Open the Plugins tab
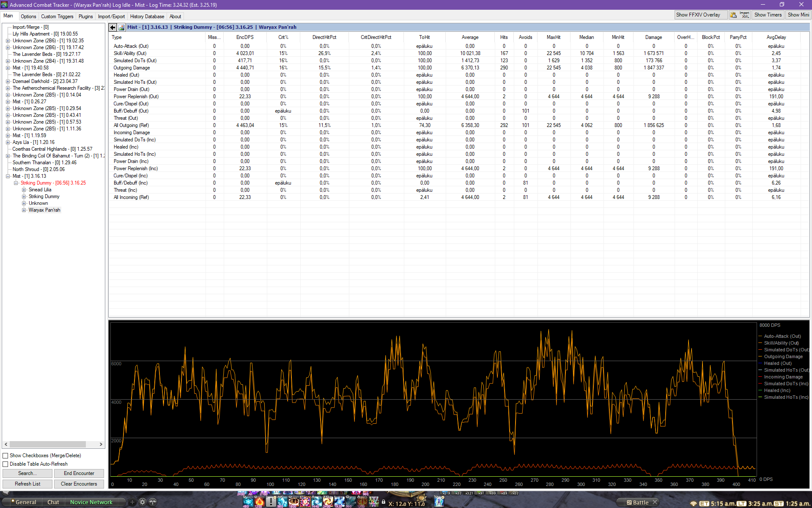812x508 pixels. coord(85,17)
